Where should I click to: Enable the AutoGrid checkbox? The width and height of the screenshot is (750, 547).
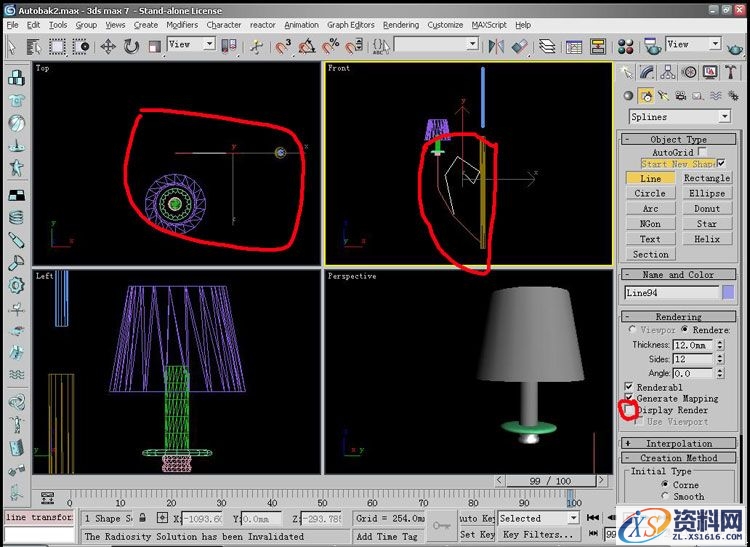pyautogui.click(x=702, y=152)
